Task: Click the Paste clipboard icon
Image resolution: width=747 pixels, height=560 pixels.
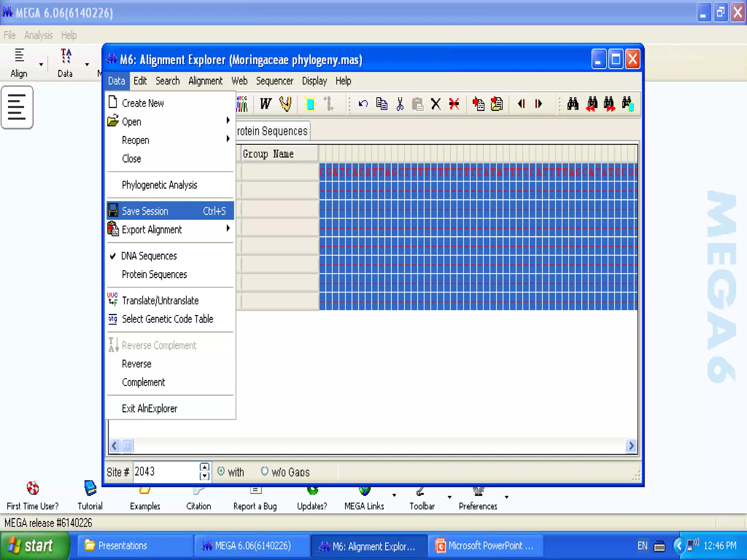Action: click(418, 104)
